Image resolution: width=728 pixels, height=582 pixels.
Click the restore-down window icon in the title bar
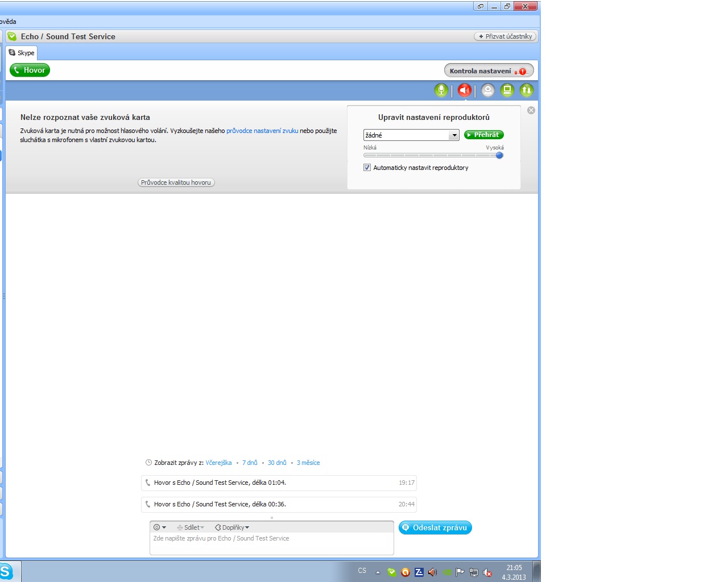coord(507,6)
